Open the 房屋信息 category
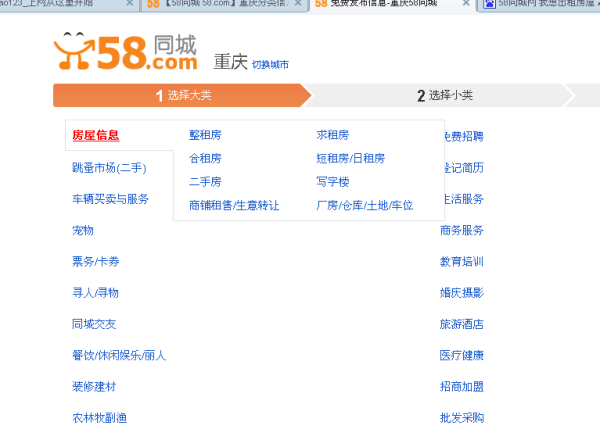 pyautogui.click(x=96, y=135)
